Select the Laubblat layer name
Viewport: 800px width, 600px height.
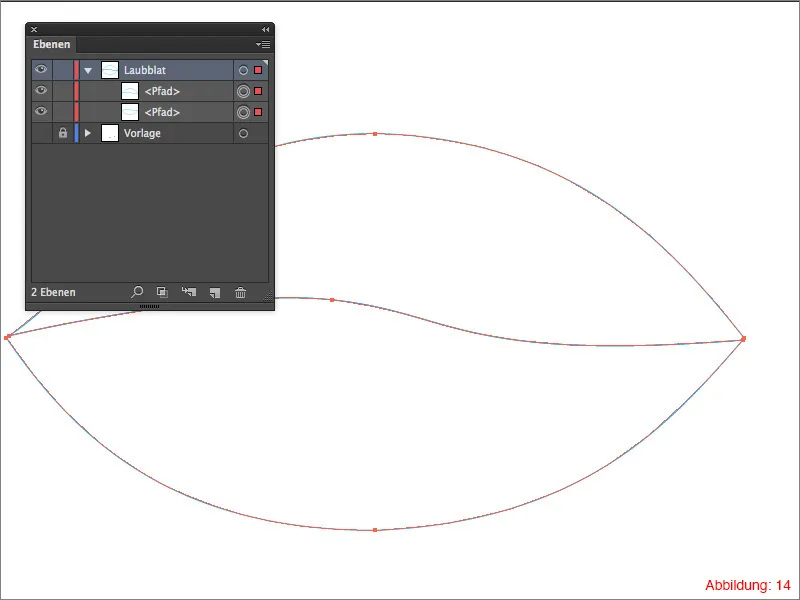click(145, 70)
